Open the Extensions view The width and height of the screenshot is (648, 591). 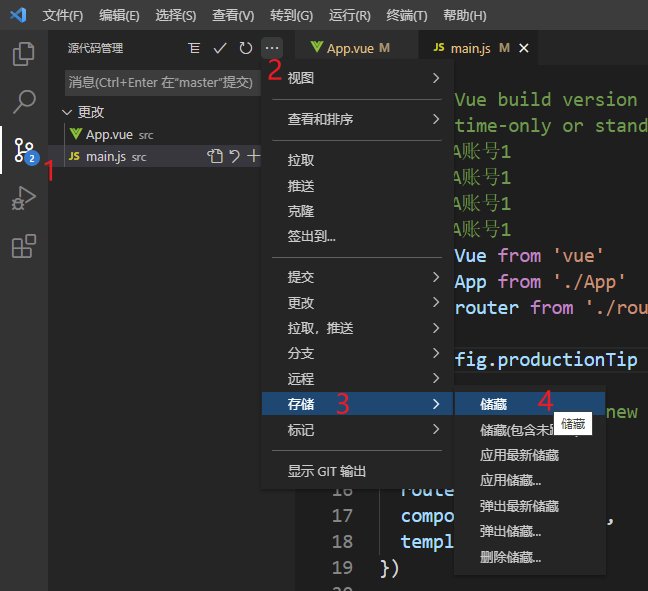pos(24,246)
